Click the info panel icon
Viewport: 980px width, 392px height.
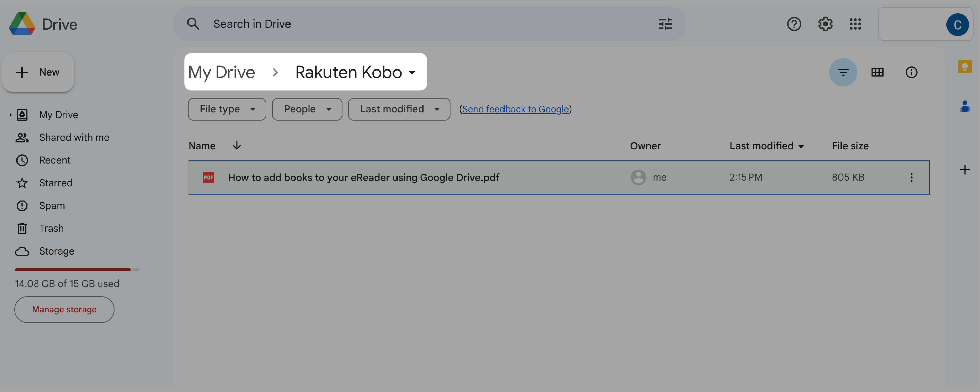912,72
